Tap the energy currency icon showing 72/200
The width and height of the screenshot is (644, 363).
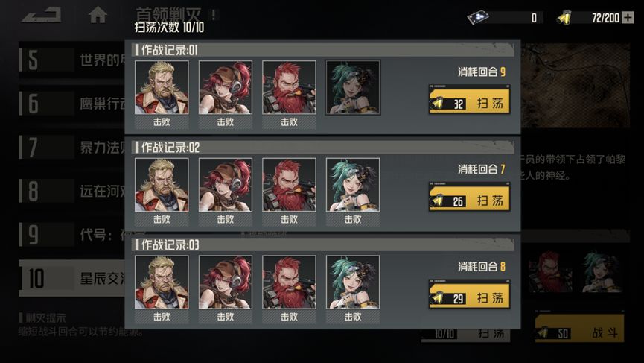564,18
